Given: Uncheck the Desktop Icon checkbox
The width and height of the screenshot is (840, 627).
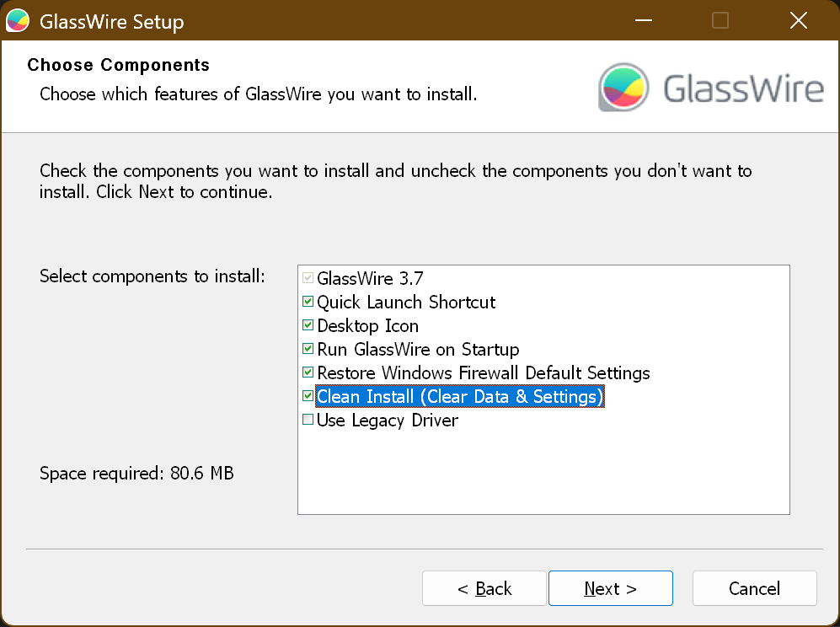Looking at the screenshot, I should pos(308,325).
